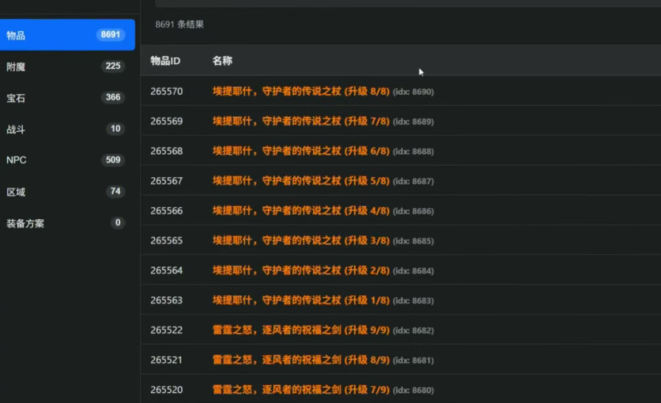Click the 物品ID column header
This screenshot has height=403, width=661.
(166, 61)
